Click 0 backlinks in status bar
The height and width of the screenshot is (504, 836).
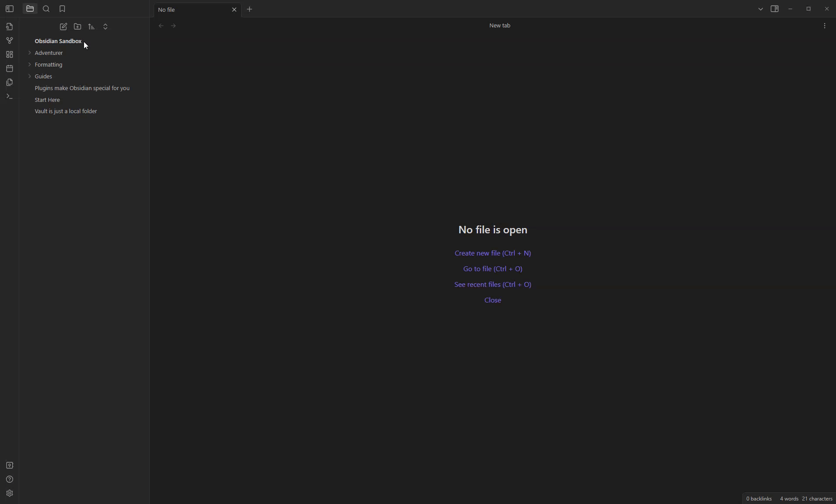point(759,499)
